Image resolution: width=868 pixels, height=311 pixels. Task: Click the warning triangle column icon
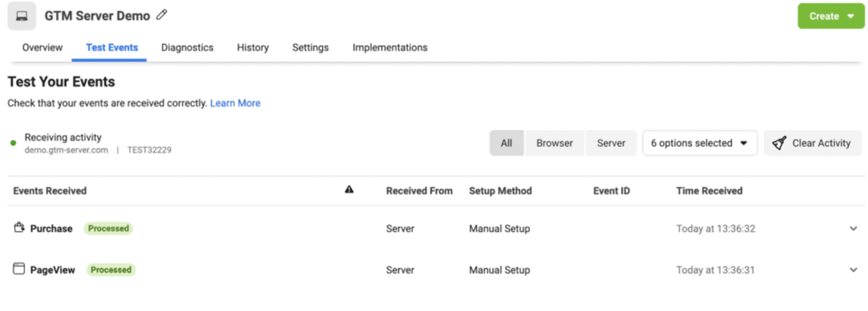(x=349, y=190)
